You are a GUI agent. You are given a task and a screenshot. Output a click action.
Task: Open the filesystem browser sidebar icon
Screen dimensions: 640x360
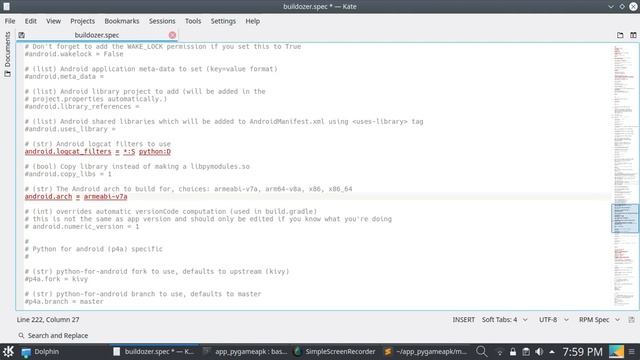pyautogui.click(x=7, y=74)
